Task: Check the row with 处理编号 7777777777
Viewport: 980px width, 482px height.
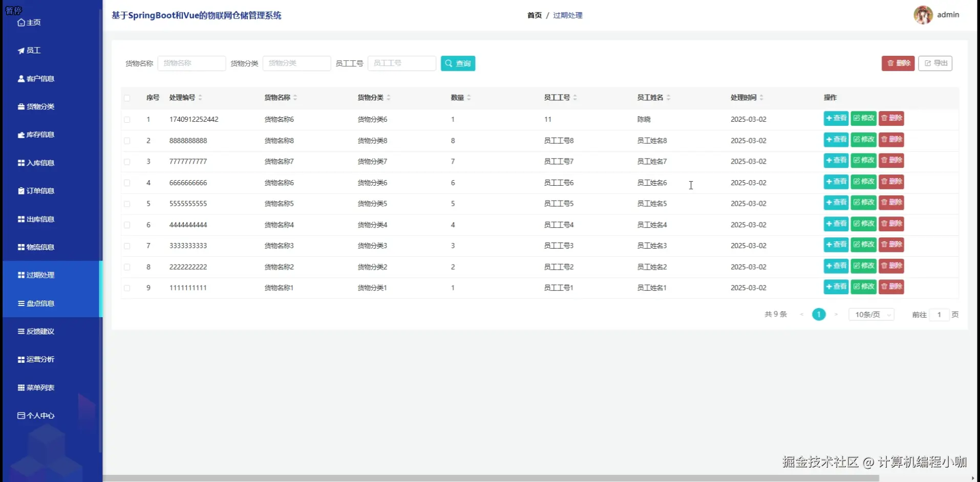Action: click(x=127, y=162)
